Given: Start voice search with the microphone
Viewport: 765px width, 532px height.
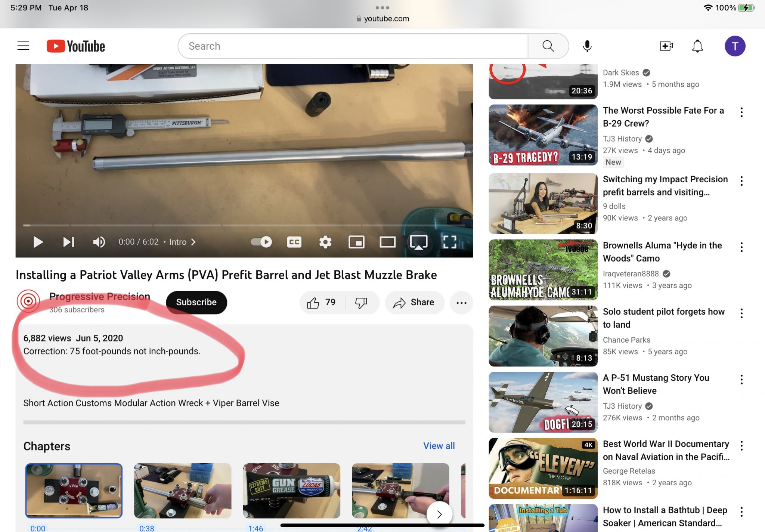Looking at the screenshot, I should tap(587, 46).
